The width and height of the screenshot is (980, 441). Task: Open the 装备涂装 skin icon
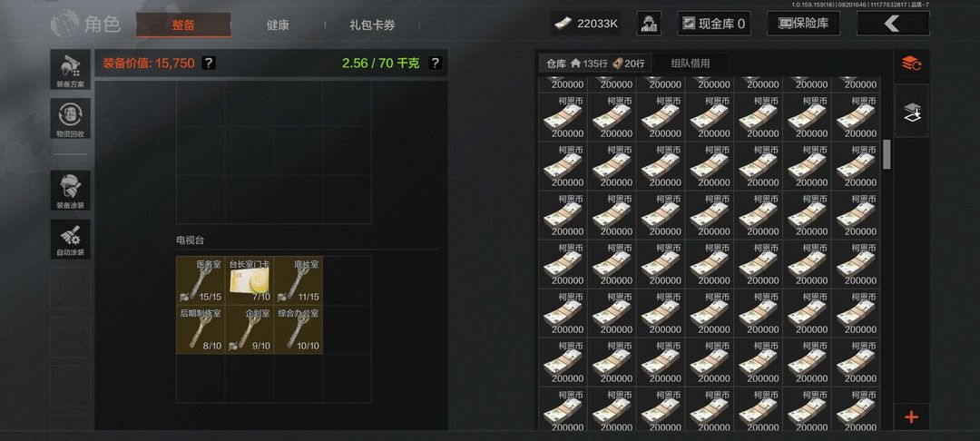tap(70, 191)
